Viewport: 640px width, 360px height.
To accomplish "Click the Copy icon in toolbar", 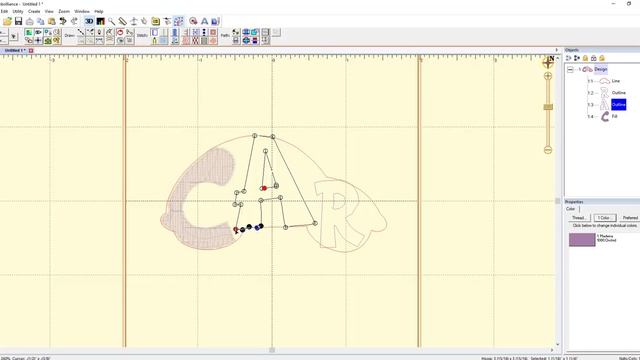I will 40,21.
